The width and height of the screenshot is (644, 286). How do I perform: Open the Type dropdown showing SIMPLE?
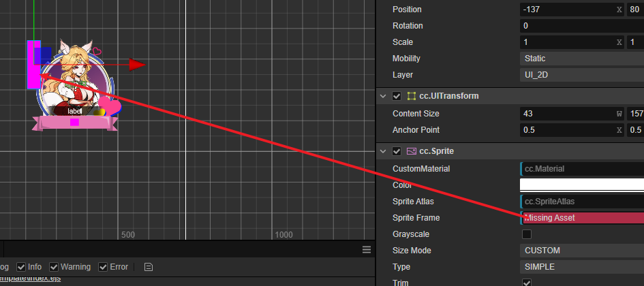point(581,267)
